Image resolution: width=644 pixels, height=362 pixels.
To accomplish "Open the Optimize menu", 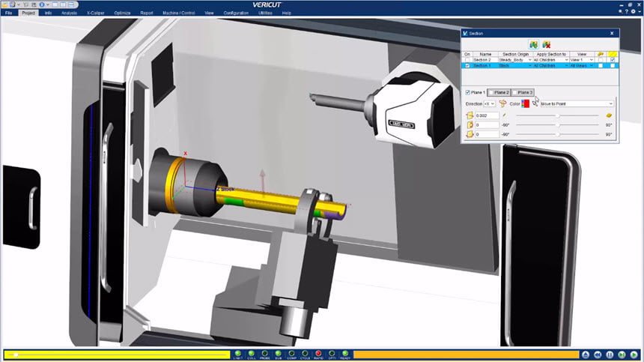I will tap(122, 13).
